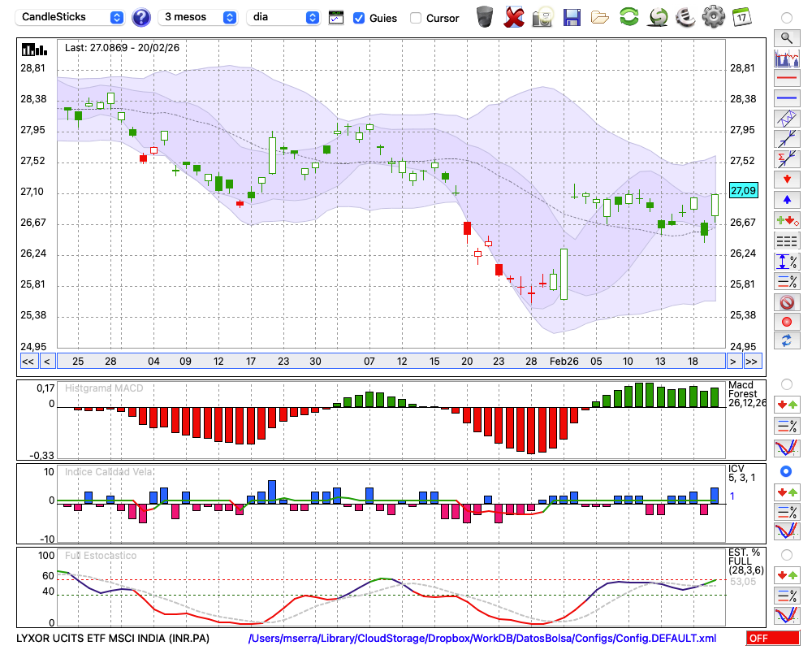Viewport: 812px width, 650px height.
Task: Click the '>>' jump forward button
Action: click(752, 361)
